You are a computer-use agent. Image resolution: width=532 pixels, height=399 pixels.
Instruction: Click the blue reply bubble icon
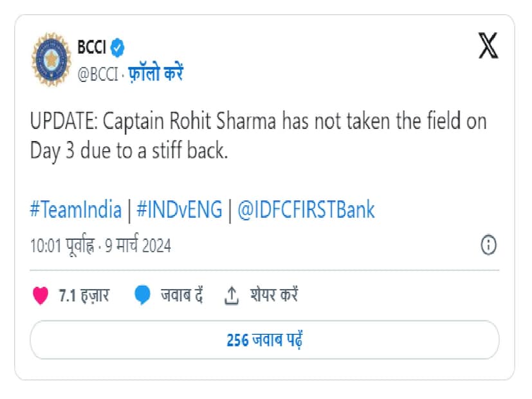143,295
